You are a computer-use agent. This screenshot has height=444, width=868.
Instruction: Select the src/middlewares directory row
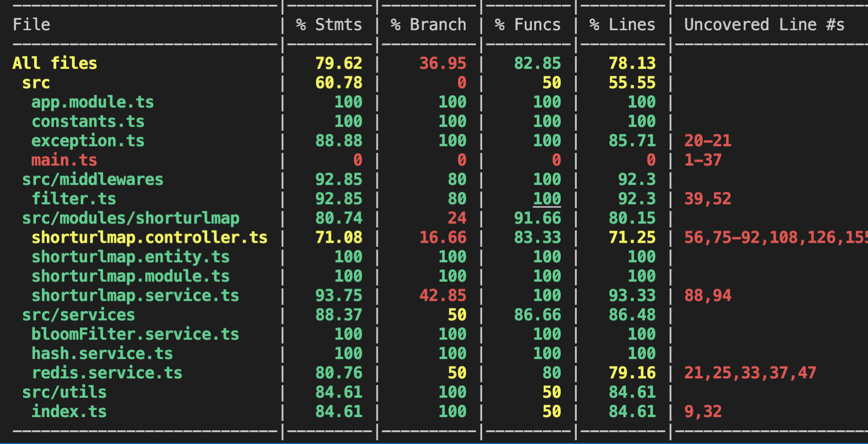(x=93, y=179)
